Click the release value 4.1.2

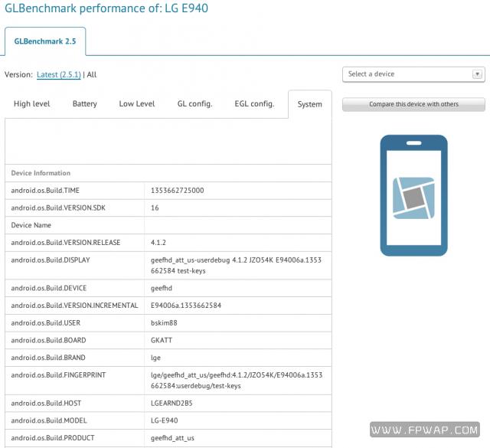(158, 243)
